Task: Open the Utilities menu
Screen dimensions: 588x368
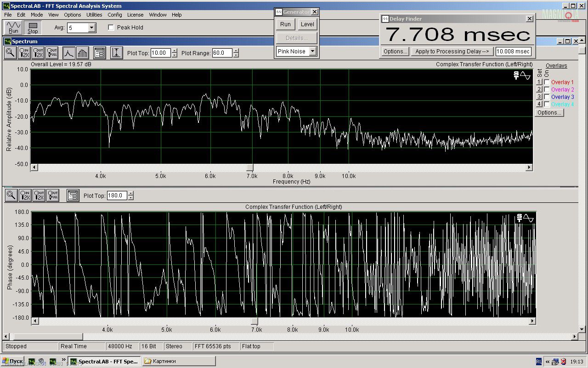Action: pyautogui.click(x=94, y=15)
